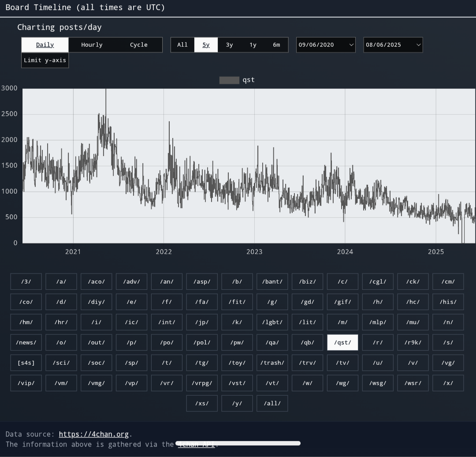Select the /mlp/ board button
The width and height of the screenshot is (476, 457).
click(378, 322)
